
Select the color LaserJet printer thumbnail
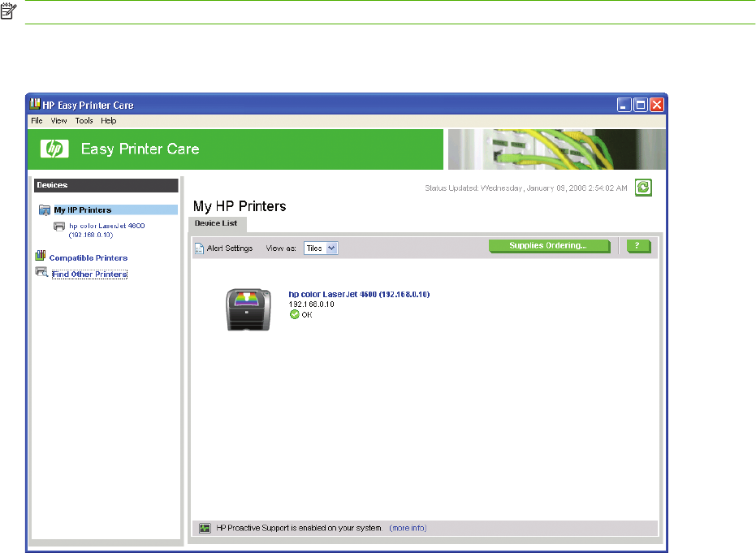tap(248, 309)
